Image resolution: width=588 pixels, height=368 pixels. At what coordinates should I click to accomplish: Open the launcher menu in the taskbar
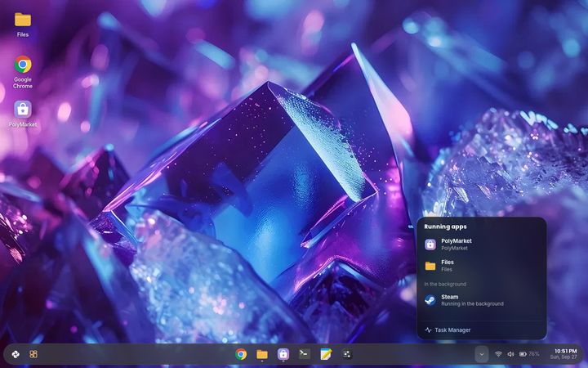(16, 354)
